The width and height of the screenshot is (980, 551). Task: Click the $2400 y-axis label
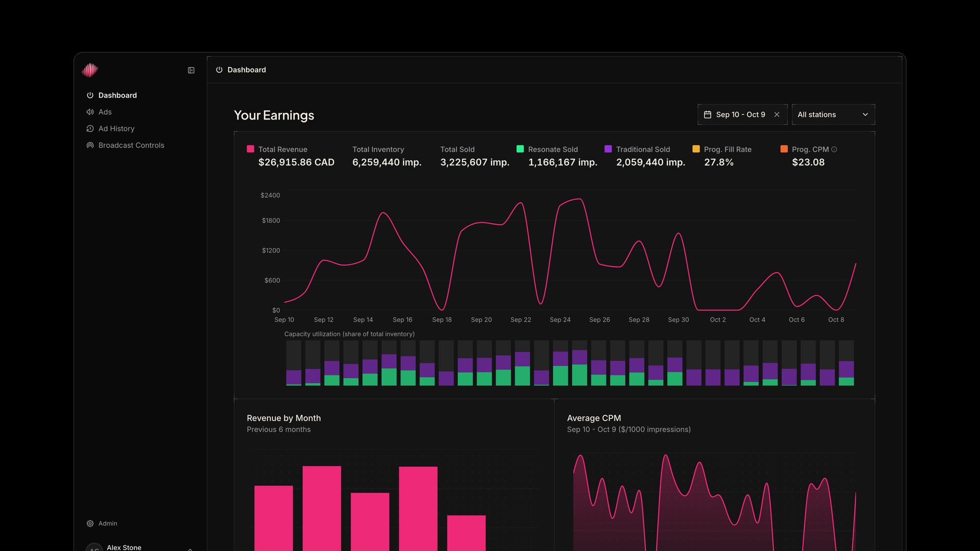(270, 195)
